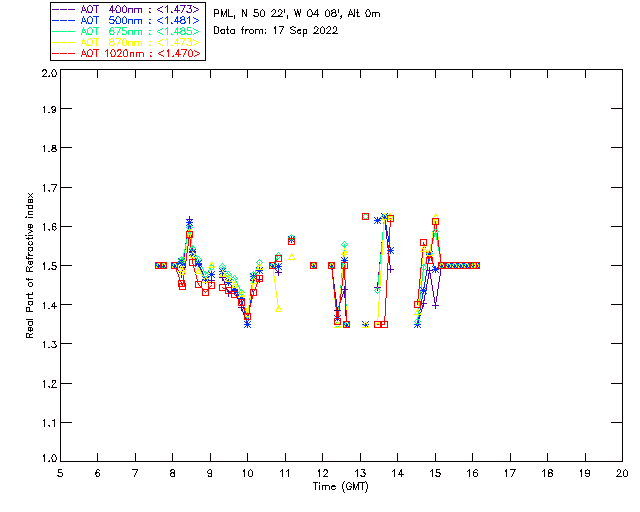640x512 pixels.
Task: Click the 'Time (GMT)' x-axis label
Action: coord(340,487)
